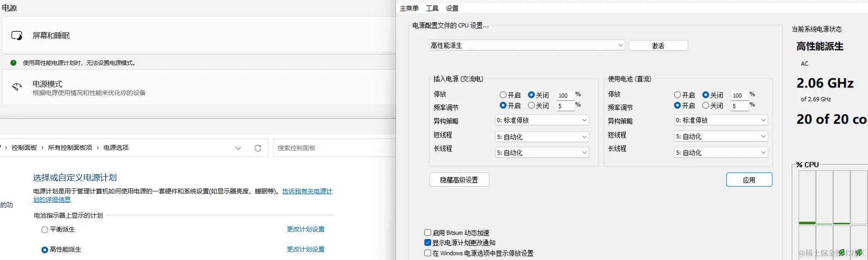868x260 pixels.
Task: Open the 电源模式 settings row
Action: [199, 88]
